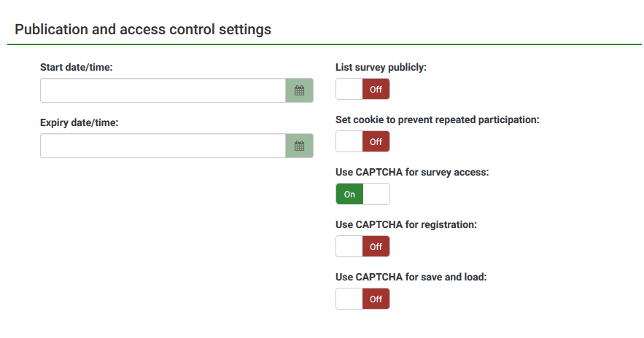Click the red Off label under CAPTCHA for registration
The image size is (644, 338).
[376, 247]
